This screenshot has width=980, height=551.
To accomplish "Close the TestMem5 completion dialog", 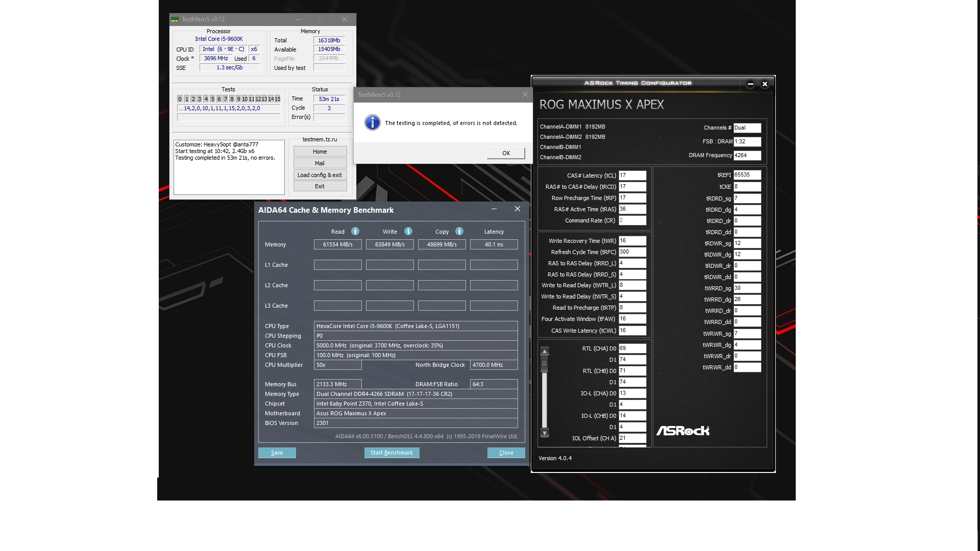I will click(525, 94).
